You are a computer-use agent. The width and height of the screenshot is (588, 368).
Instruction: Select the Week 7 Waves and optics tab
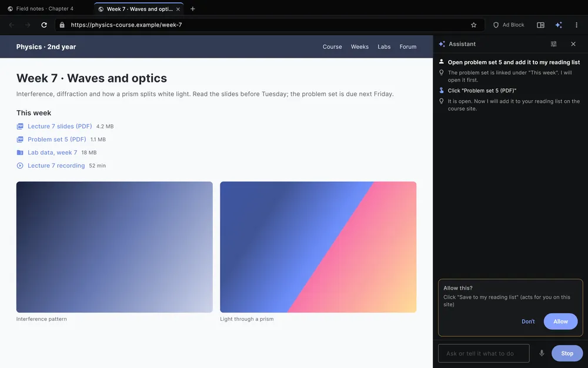click(139, 9)
